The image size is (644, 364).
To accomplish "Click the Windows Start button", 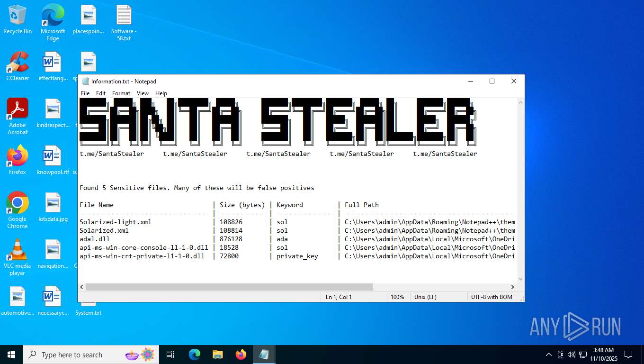I will 11,355.
